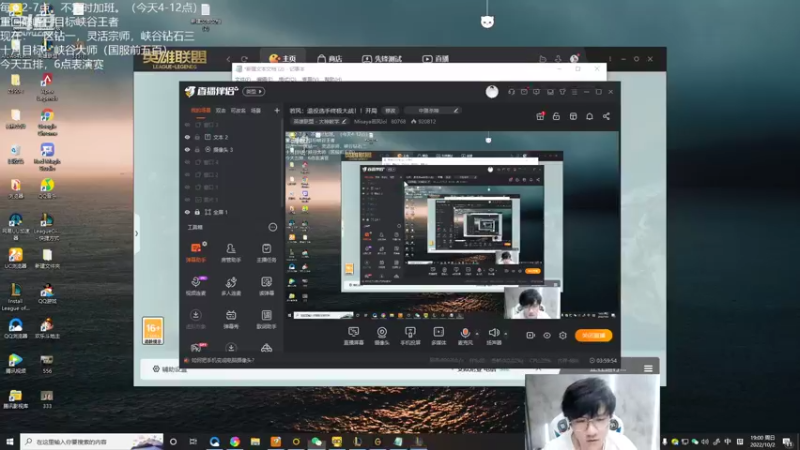Click the orange 关闭直播 button

(x=593, y=335)
